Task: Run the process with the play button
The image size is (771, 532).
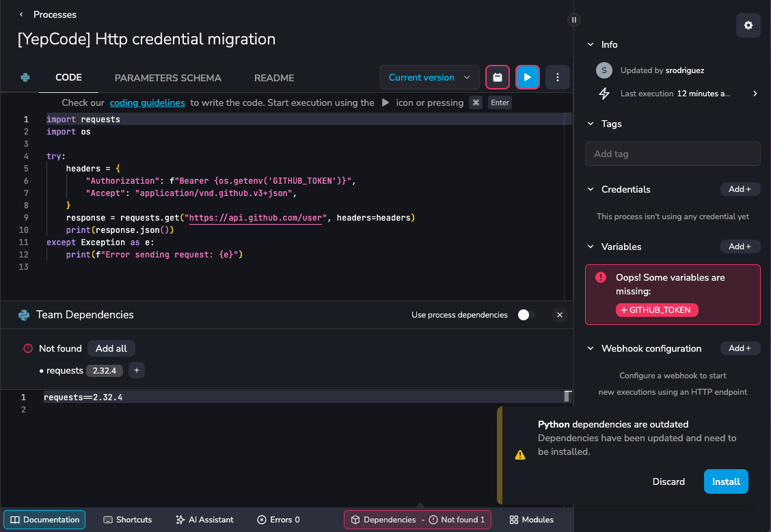Action: pyautogui.click(x=527, y=77)
